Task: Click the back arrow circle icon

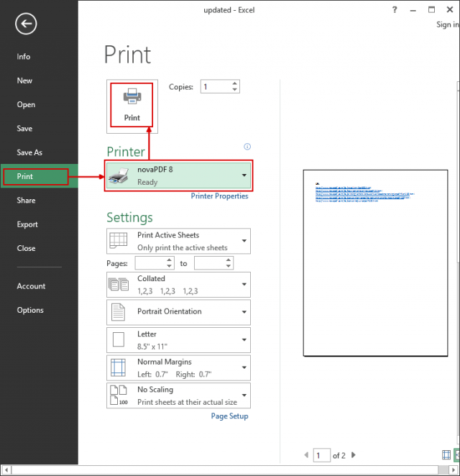Action: pyautogui.click(x=26, y=24)
